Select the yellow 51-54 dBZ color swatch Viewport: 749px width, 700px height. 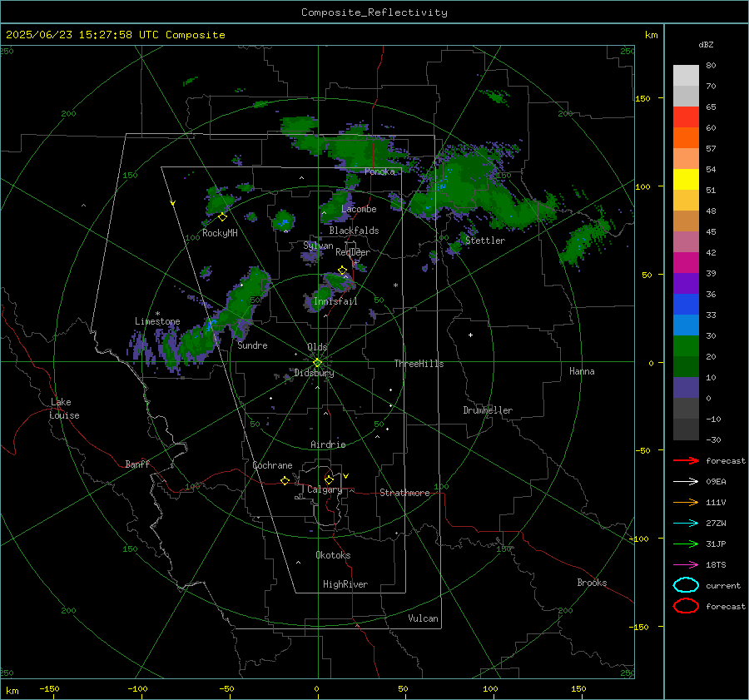click(x=686, y=180)
